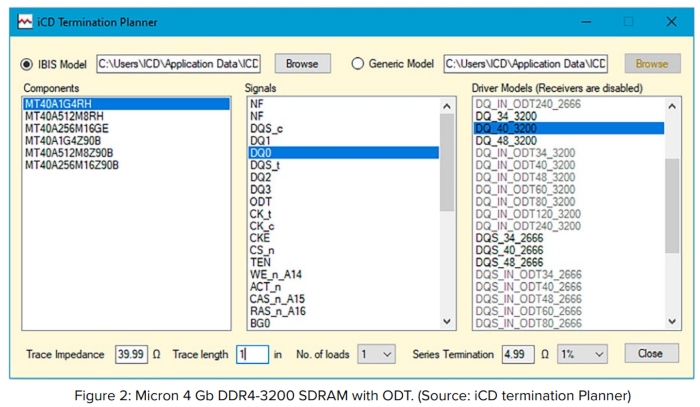
Task: Click the down arrow of Driver Models scrollbar
Action: pos(672,321)
